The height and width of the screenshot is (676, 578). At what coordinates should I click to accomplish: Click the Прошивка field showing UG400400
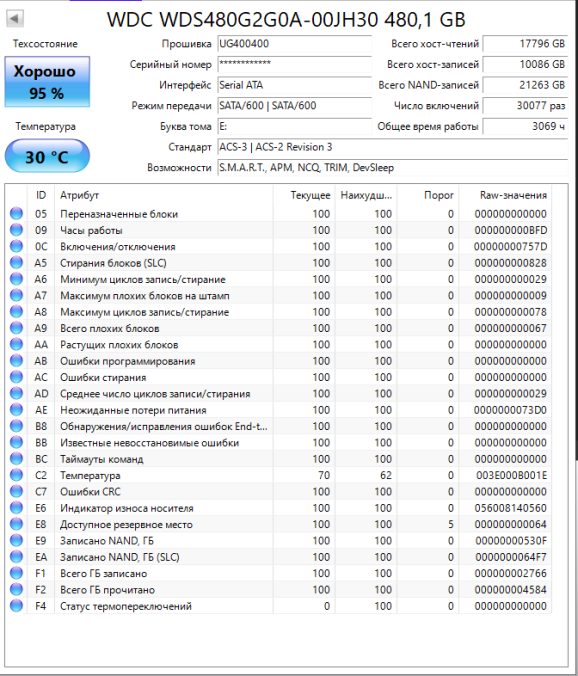[x=294, y=44]
